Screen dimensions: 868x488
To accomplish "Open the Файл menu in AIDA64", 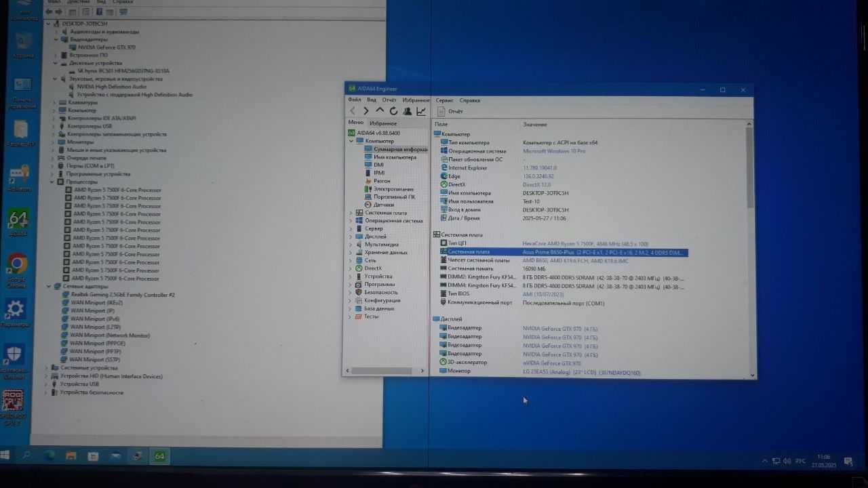I will click(355, 100).
